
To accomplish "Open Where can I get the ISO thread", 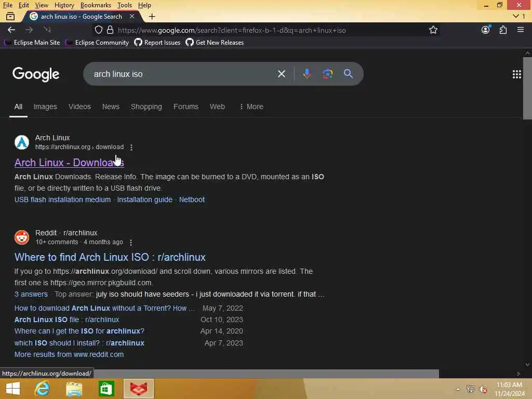I will [x=79, y=331].
